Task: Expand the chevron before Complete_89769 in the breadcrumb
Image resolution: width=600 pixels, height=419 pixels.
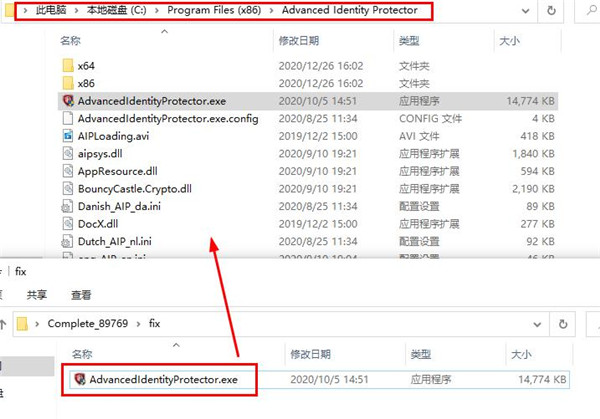Action: (37, 324)
